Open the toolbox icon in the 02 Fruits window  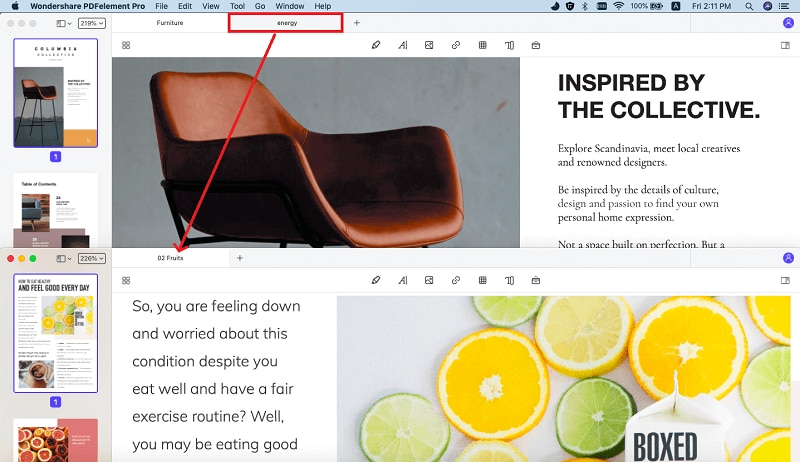(536, 280)
